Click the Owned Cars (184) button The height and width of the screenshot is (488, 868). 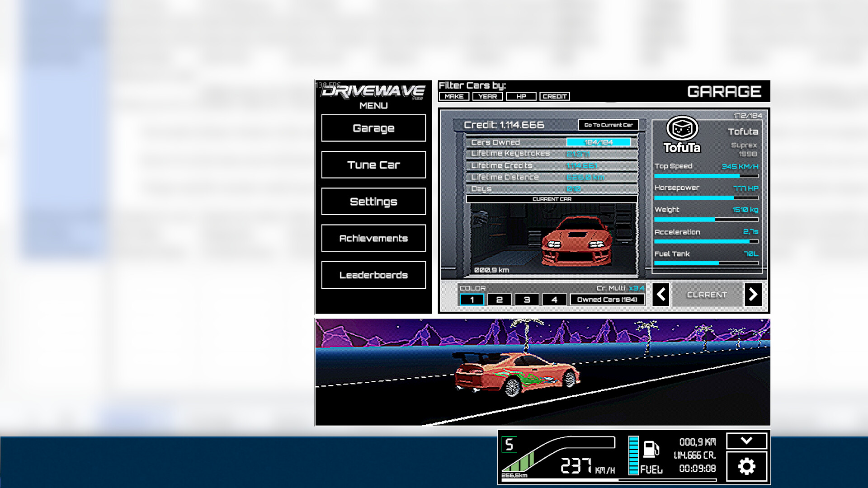click(607, 299)
